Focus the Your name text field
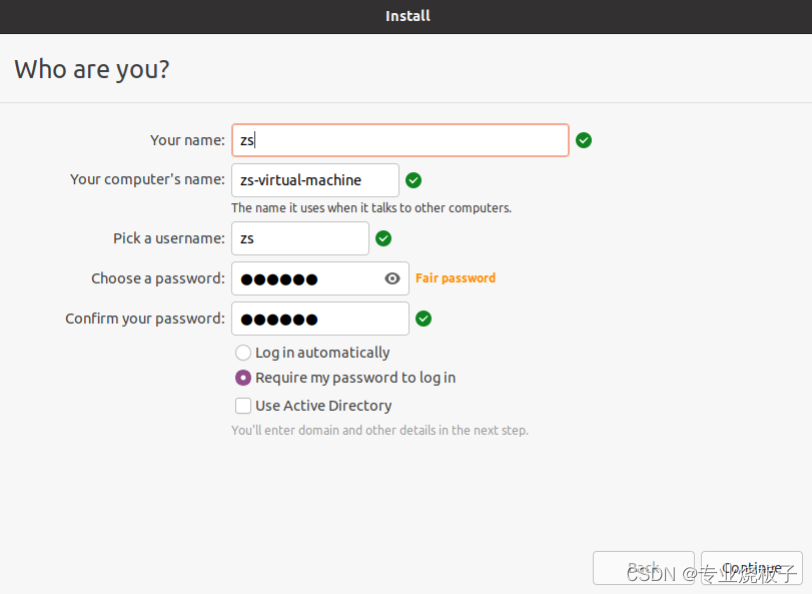The image size is (812, 594). tap(400, 140)
